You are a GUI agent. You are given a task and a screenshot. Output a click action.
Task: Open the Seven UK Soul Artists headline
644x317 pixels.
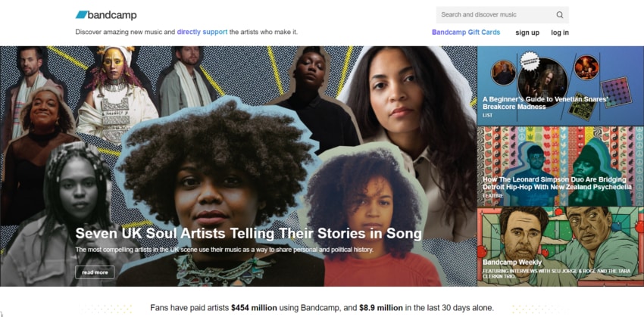[249, 234]
